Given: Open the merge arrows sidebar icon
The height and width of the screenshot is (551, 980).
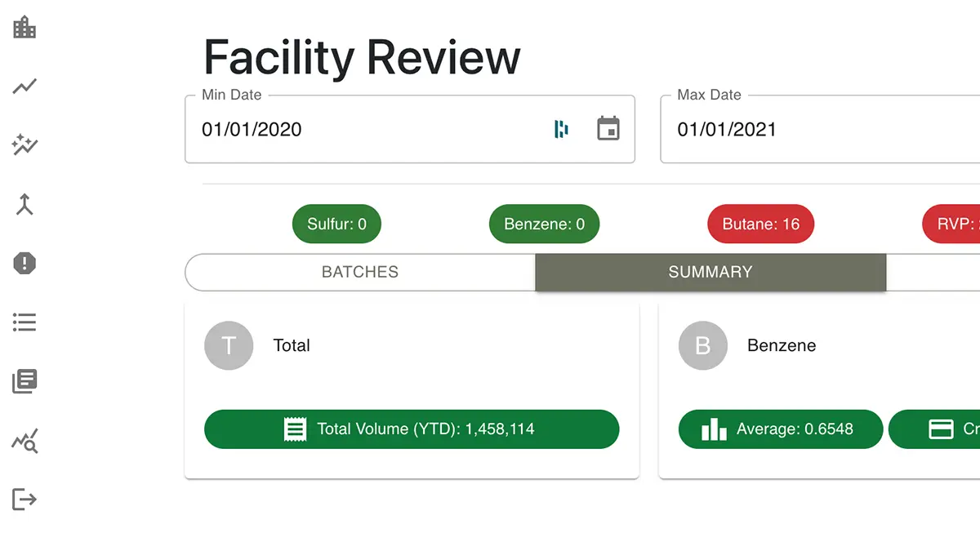Looking at the screenshot, I should pyautogui.click(x=24, y=204).
